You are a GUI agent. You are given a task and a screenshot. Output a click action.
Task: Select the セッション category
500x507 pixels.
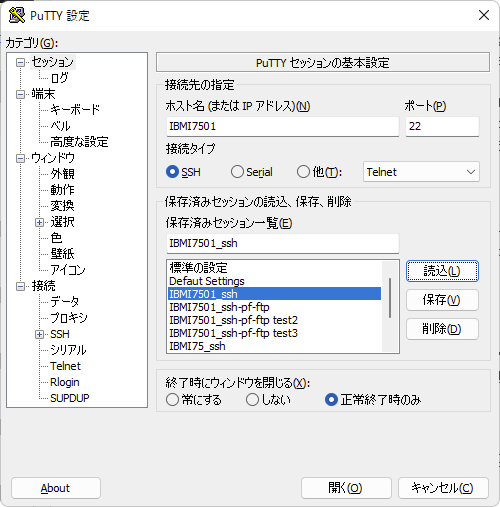(53, 62)
